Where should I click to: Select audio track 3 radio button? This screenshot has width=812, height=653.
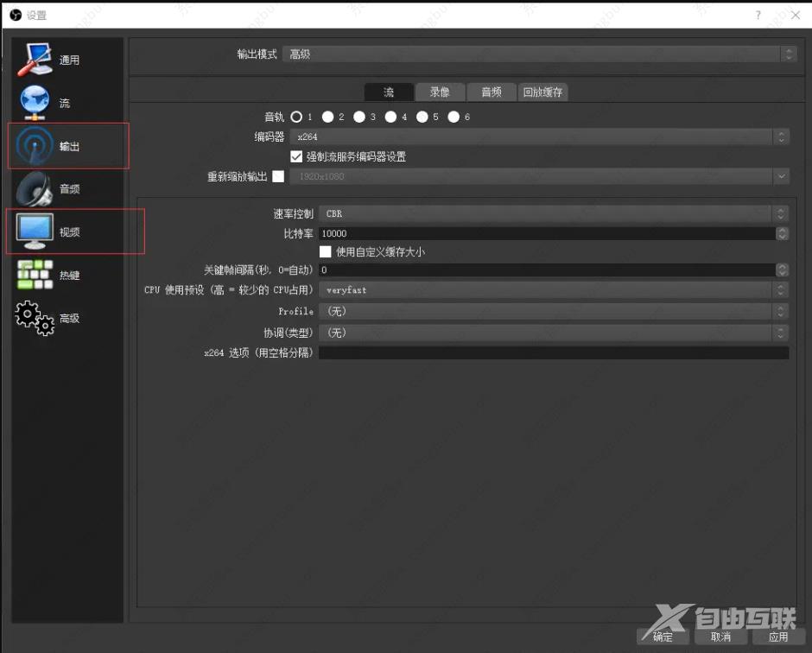click(x=359, y=117)
